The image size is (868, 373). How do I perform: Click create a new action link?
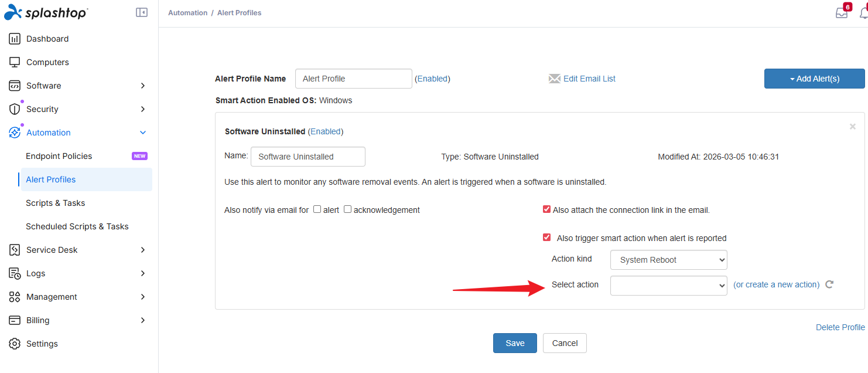coord(776,284)
